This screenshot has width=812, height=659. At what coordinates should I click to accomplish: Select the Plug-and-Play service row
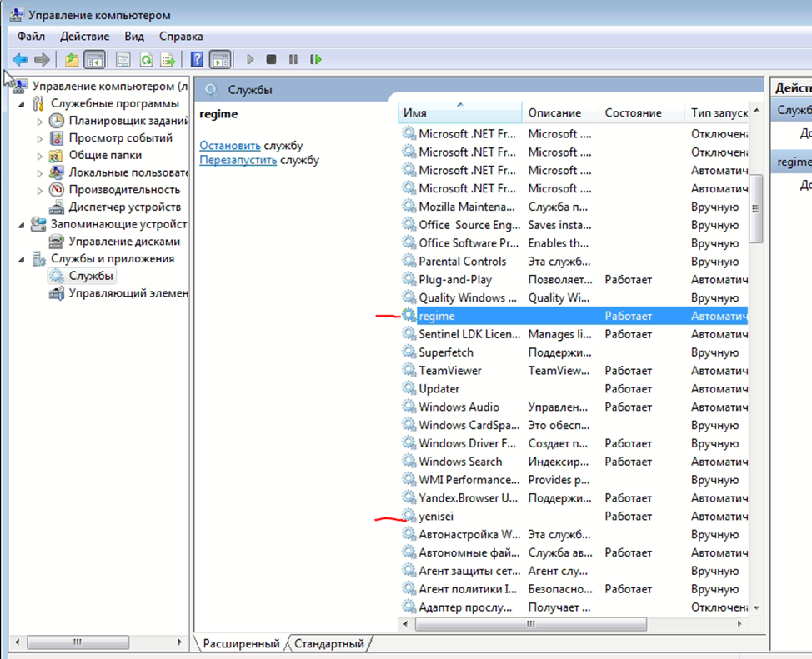[574, 280]
